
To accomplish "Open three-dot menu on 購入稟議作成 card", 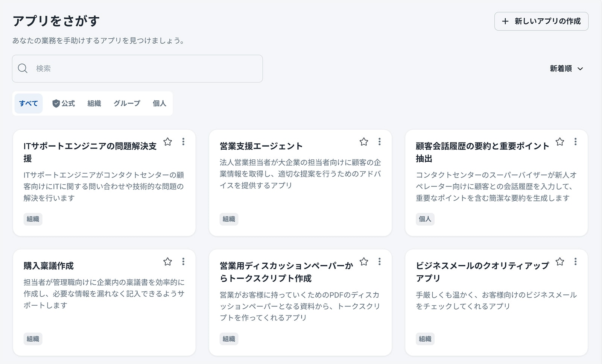I will pos(183,262).
